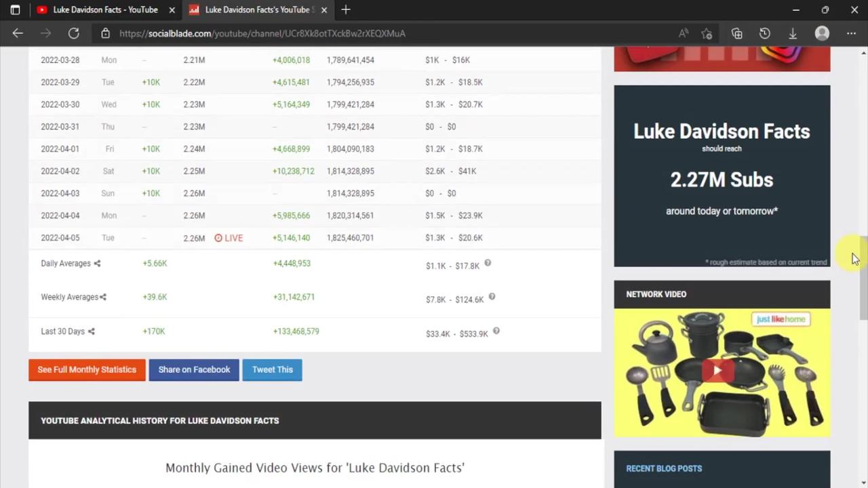Image resolution: width=868 pixels, height=488 pixels.
Task: Click Weekly Averages label
Action: coord(69,297)
